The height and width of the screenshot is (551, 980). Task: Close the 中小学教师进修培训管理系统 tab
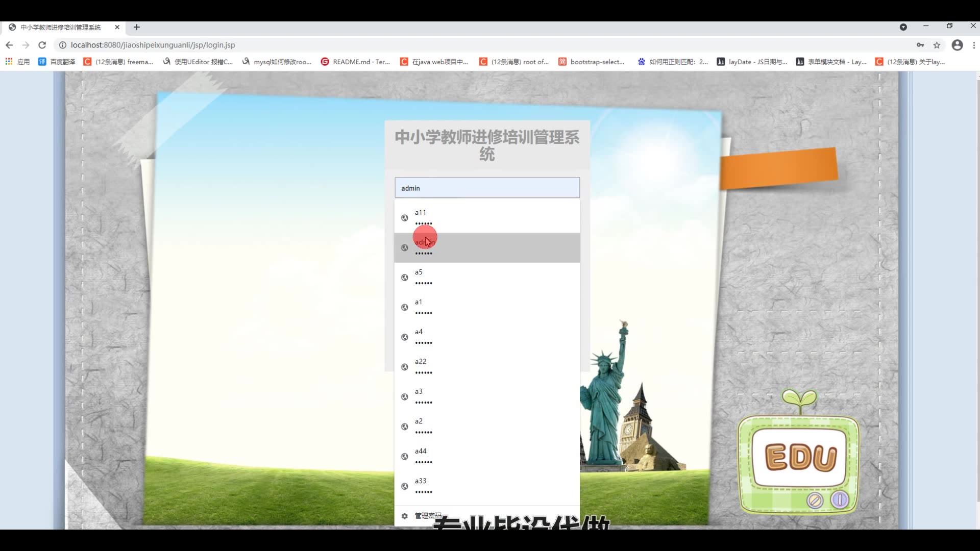pos(117,27)
